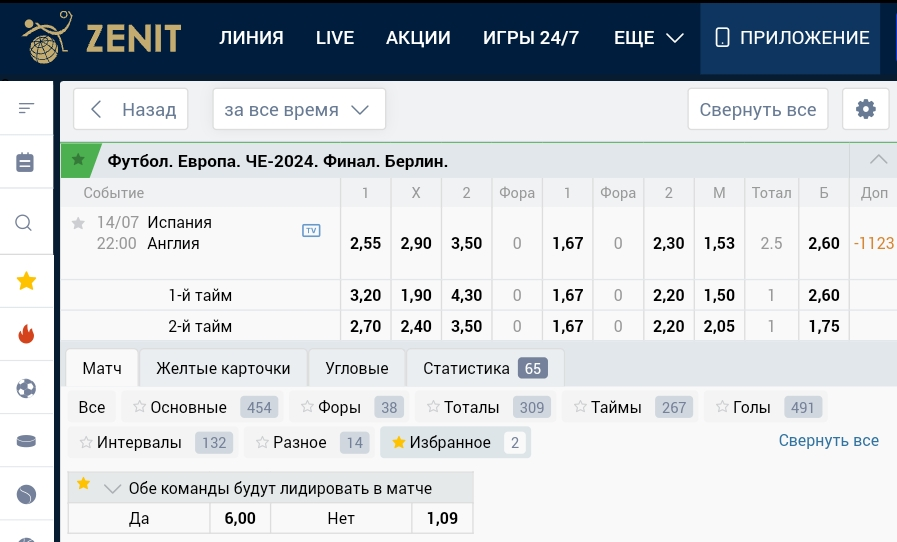The height and width of the screenshot is (542, 897).
Task: Select match win 1 odds 2,55
Action: pos(366,243)
